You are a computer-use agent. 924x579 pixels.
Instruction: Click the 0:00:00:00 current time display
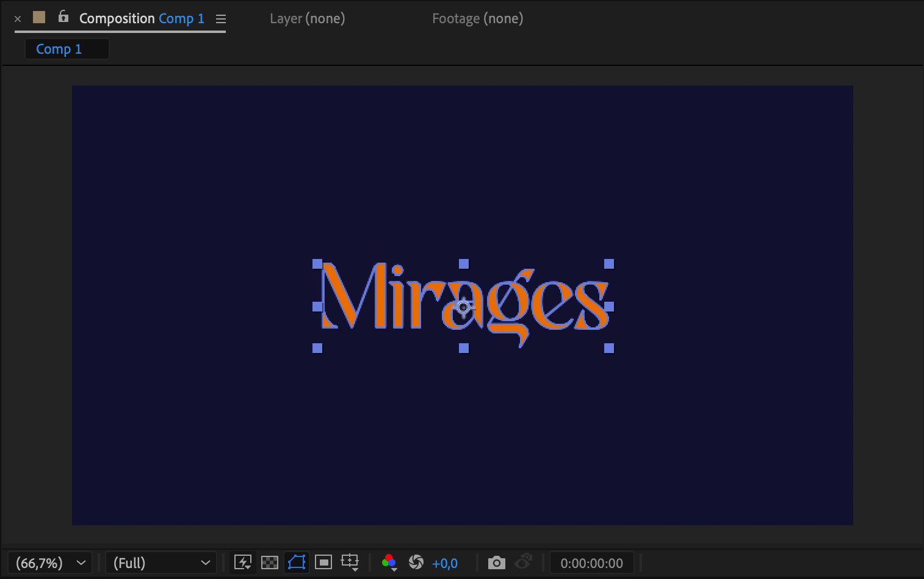pos(591,563)
